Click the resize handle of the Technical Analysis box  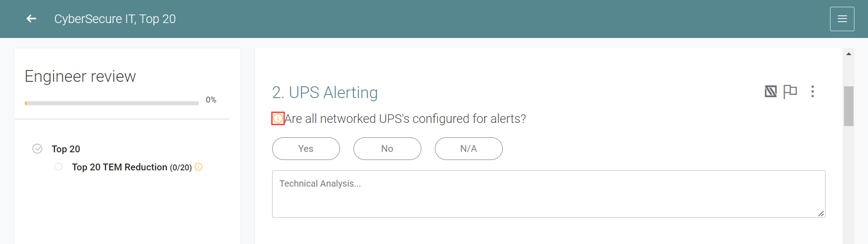click(821, 214)
